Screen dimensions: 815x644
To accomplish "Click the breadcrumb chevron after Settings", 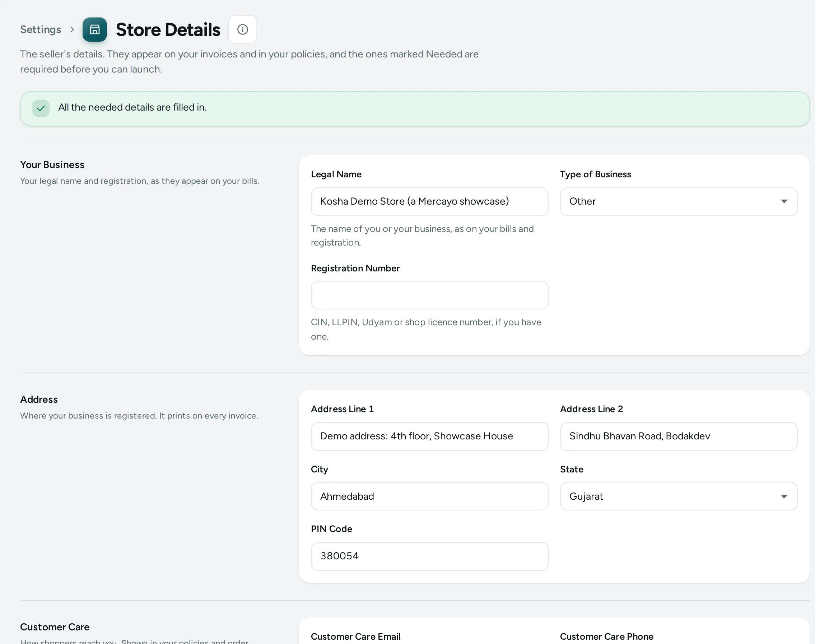I will tap(72, 29).
